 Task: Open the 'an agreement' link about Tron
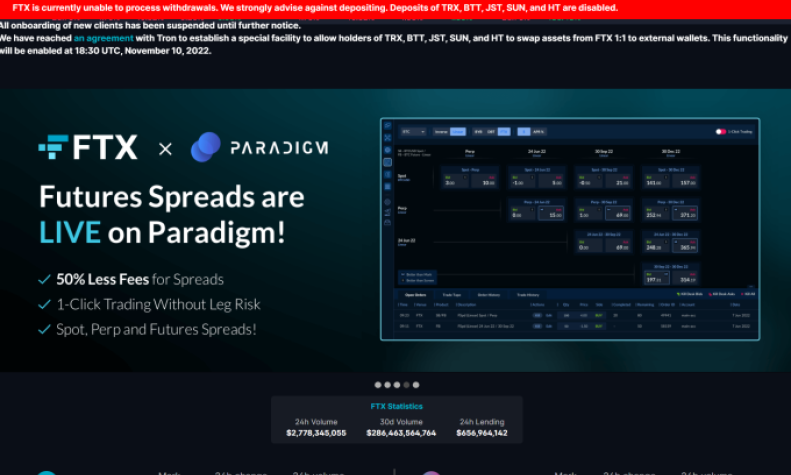[103, 38]
